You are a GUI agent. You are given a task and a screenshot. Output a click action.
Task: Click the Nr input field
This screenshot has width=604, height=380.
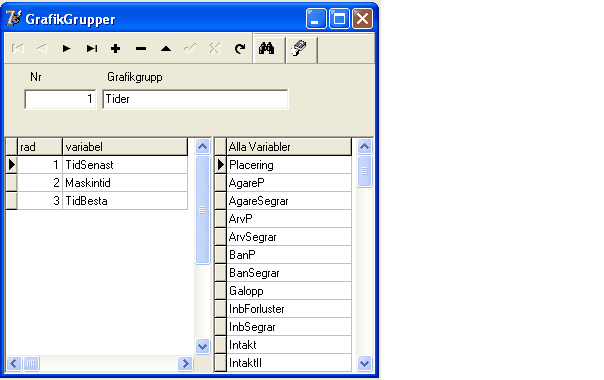pyautogui.click(x=60, y=99)
